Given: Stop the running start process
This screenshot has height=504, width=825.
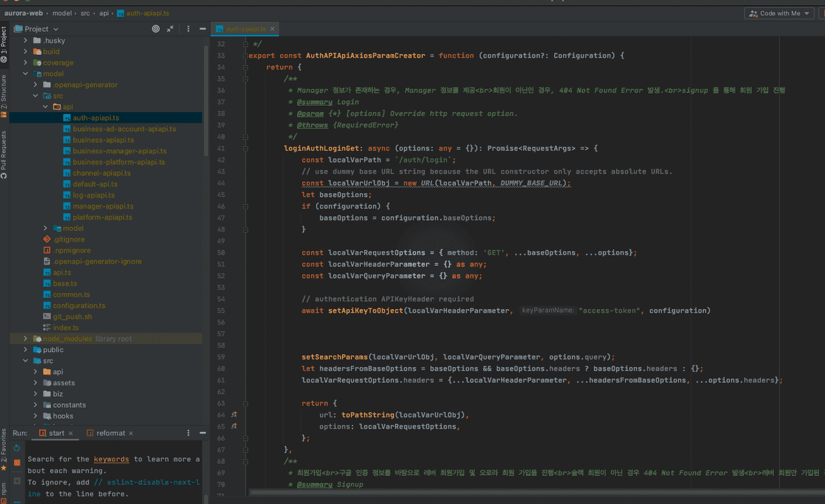Looking at the screenshot, I should [x=17, y=463].
